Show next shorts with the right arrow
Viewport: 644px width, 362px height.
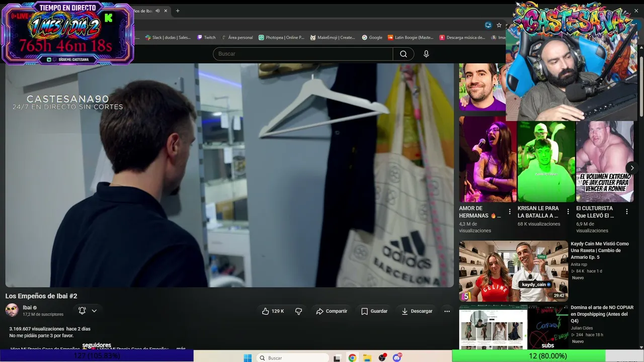tap(632, 168)
